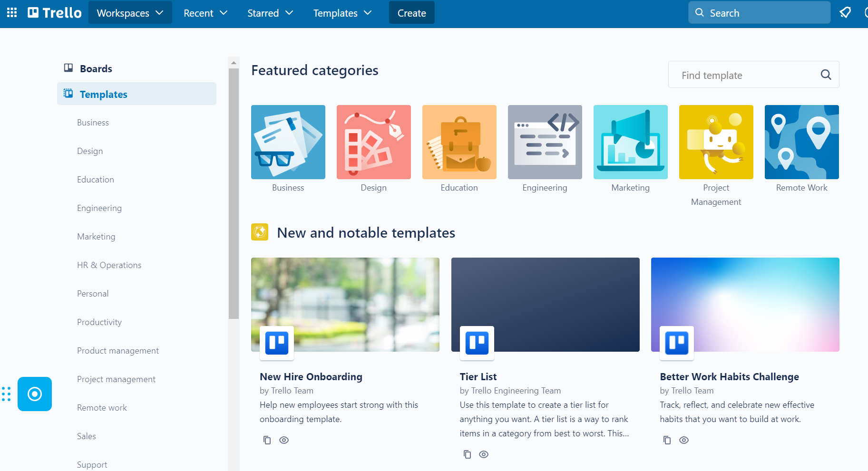Select Product management in sidebar
The width and height of the screenshot is (868, 471).
tap(118, 350)
